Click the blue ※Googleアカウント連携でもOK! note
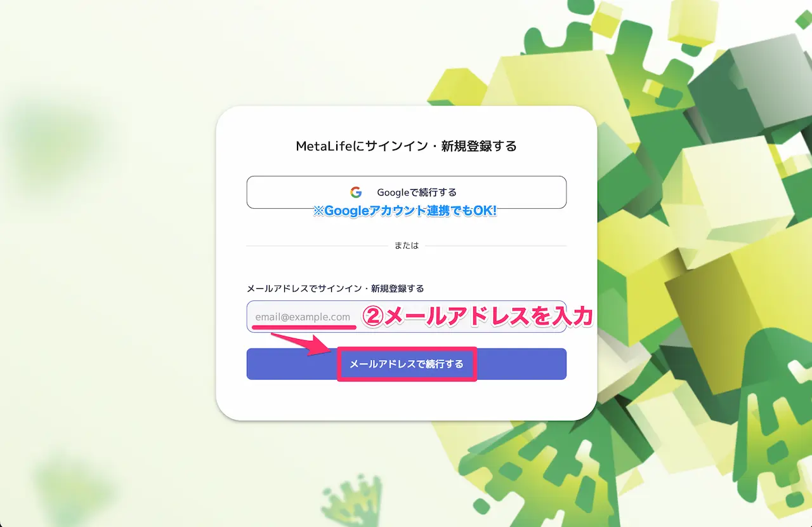The height and width of the screenshot is (527, 812). point(405,211)
